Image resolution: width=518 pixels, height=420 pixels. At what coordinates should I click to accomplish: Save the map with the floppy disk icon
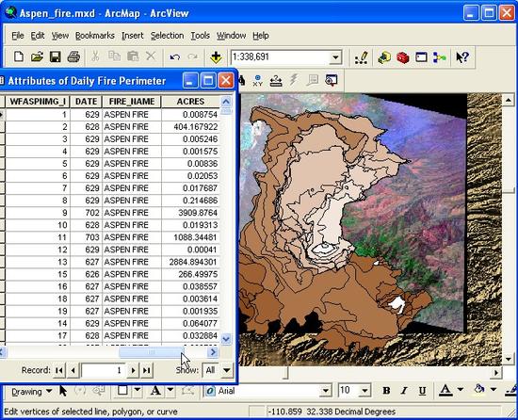pyautogui.click(x=56, y=57)
